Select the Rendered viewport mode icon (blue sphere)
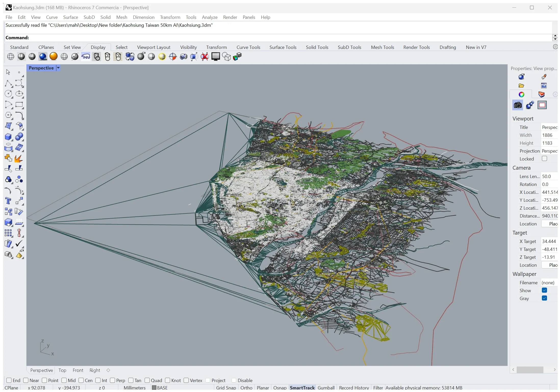This screenshot has height=392, width=560. pos(43,56)
